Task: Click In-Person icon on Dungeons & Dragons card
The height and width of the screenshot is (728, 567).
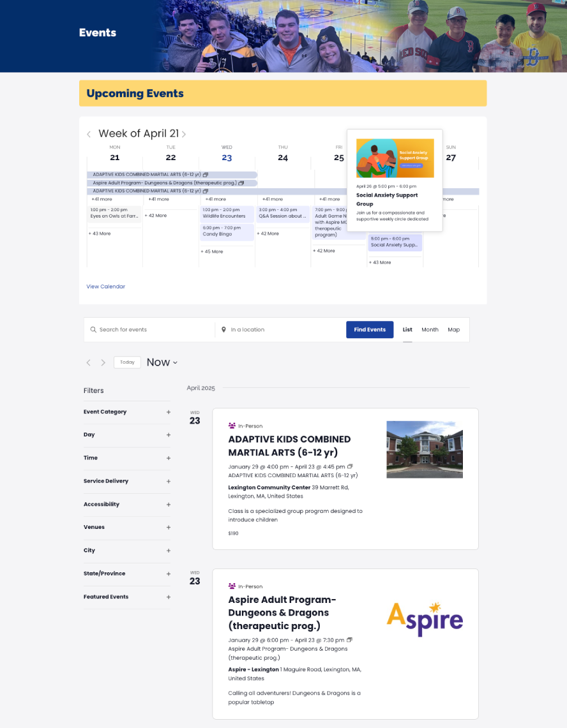Action: pyautogui.click(x=232, y=586)
